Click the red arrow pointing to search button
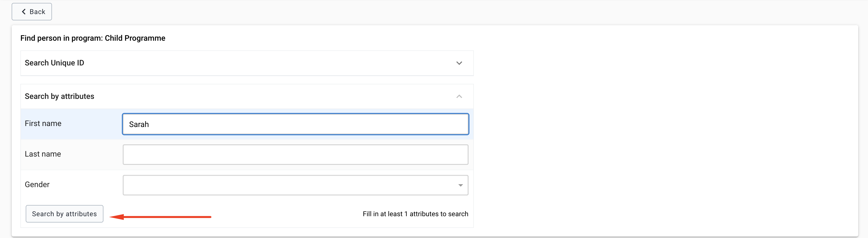868x238 pixels. pos(160,217)
